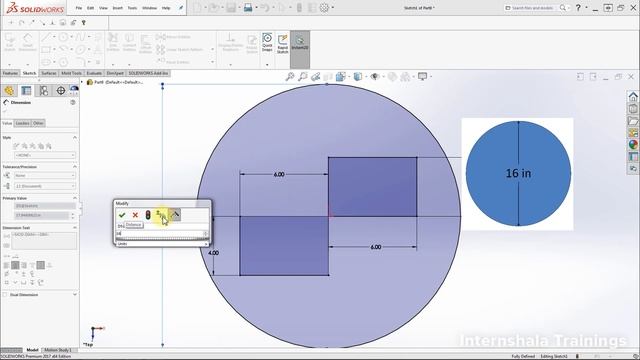640x360 pixels.
Task: Click Zoom to Area magnifier icon
Action: (x=302, y=76)
